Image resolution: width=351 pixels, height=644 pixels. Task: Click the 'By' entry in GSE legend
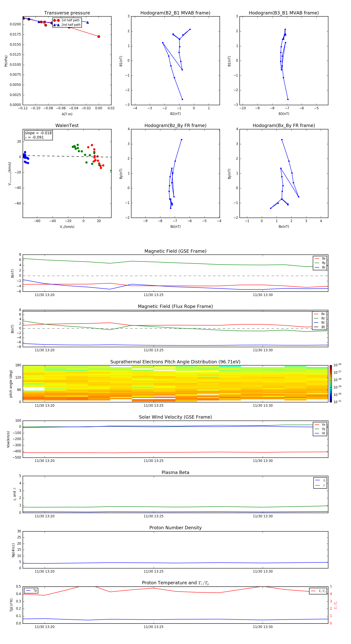point(320,263)
